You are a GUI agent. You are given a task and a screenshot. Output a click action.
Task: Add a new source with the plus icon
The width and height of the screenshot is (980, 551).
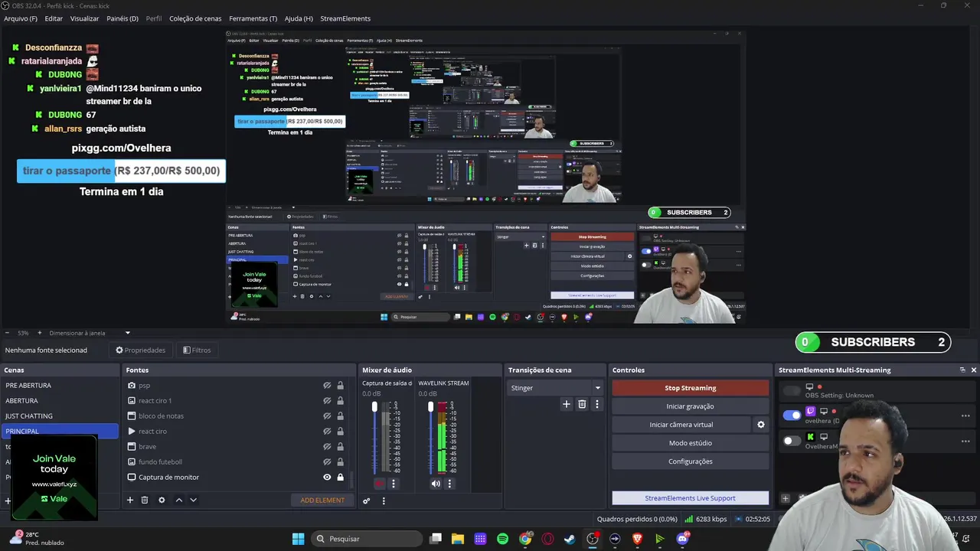(130, 500)
